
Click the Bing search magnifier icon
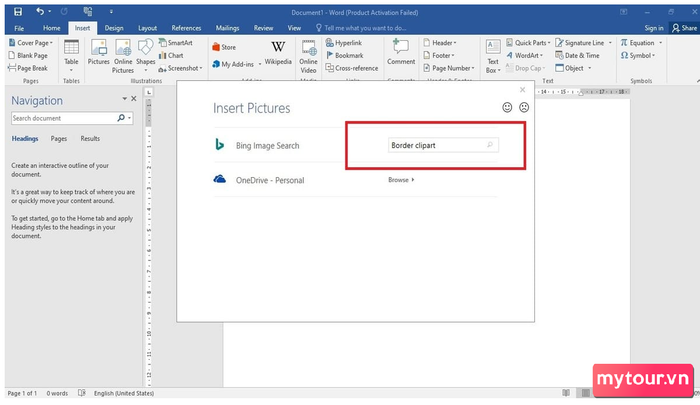tap(490, 145)
